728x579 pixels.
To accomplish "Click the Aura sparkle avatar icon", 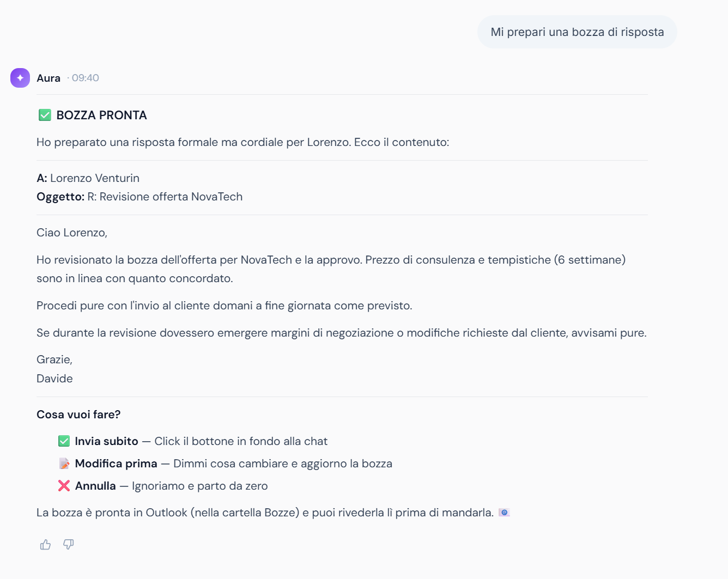I will pyautogui.click(x=20, y=78).
